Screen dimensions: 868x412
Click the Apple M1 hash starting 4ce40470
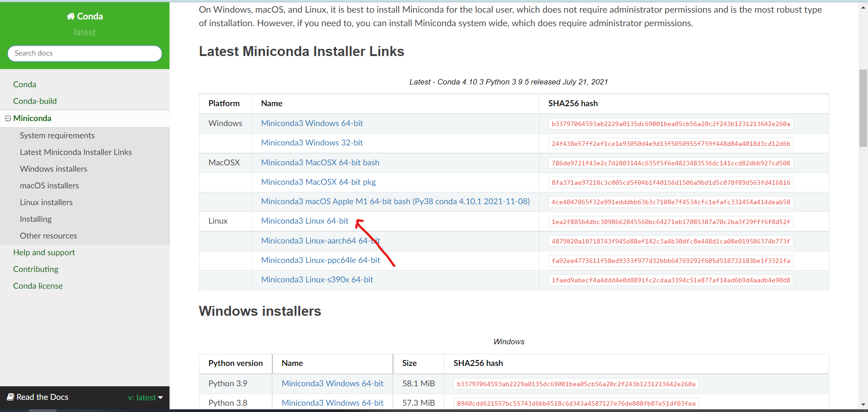[x=671, y=202]
